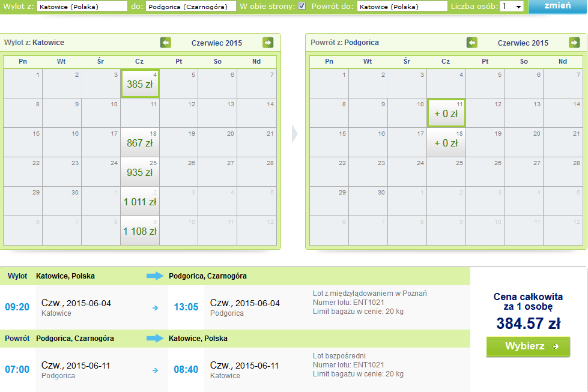588x392 pixels.
Task: Open the 'Liczba osób' passenger count dropdown
Action: [x=512, y=7]
